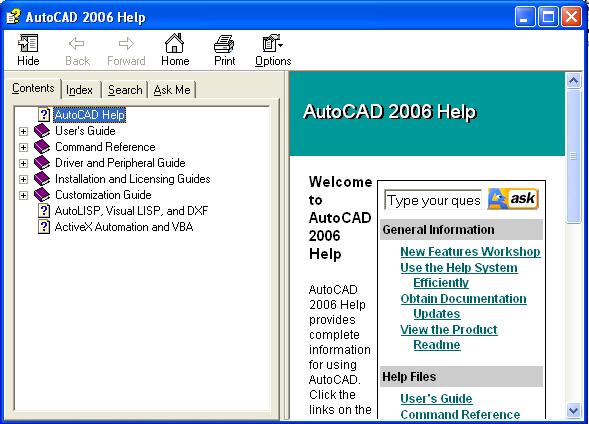Open the Ask Me tab
589x424 pixels.
(x=172, y=90)
